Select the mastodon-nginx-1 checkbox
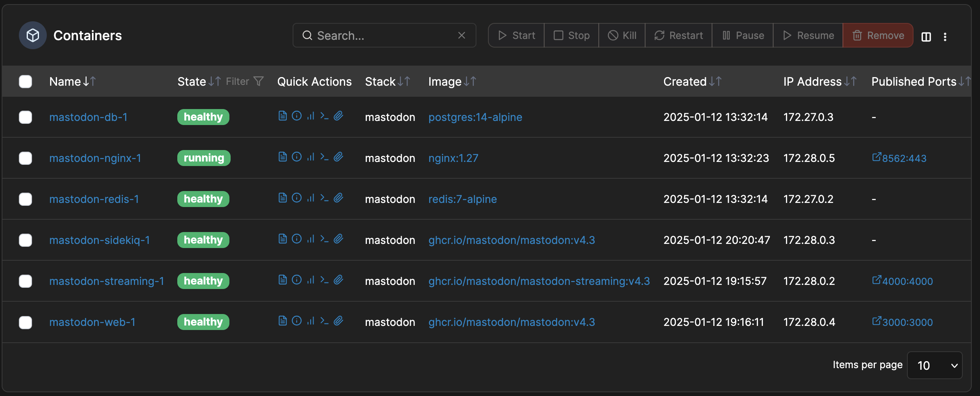This screenshot has height=396, width=980. tap(25, 158)
